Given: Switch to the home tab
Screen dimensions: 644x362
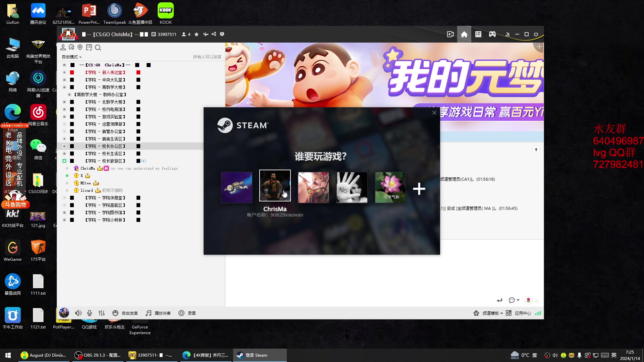Looking at the screenshot, I should click(464, 34).
